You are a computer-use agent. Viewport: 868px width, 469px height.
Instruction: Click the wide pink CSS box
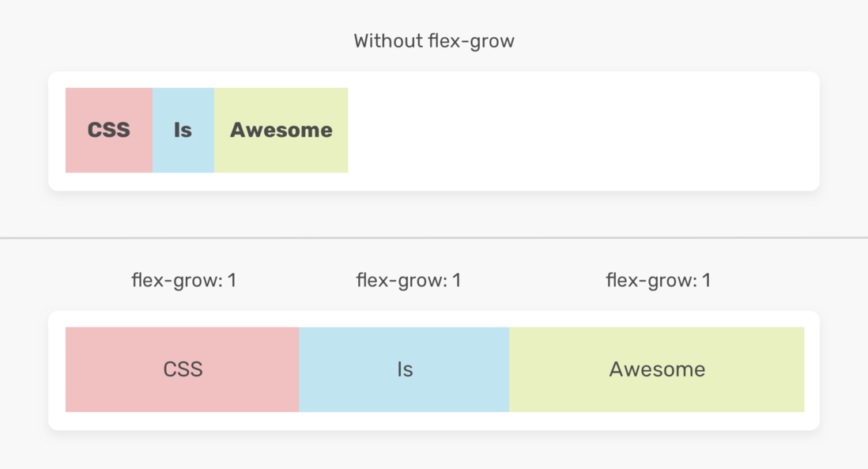tap(182, 369)
